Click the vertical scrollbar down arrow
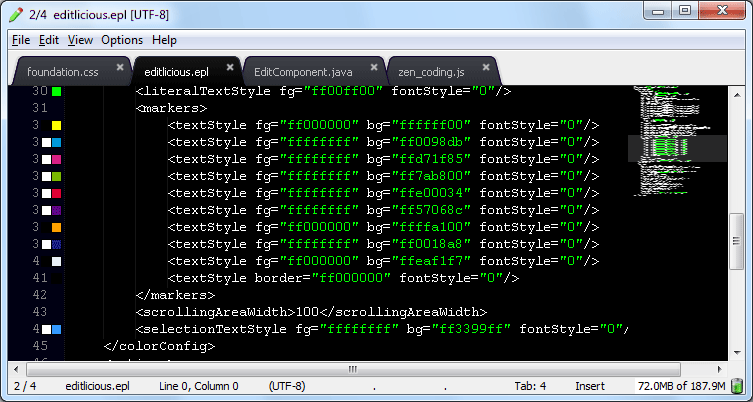753x402 pixels. coord(737,352)
